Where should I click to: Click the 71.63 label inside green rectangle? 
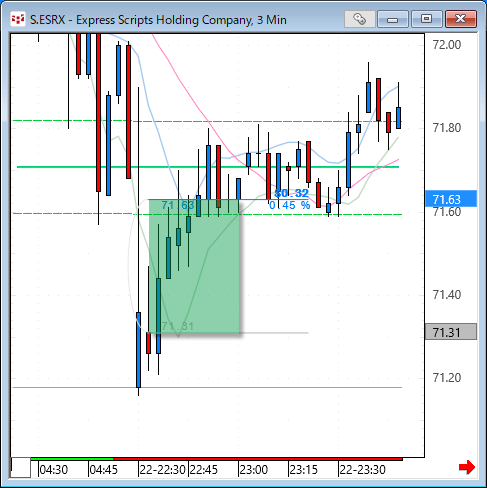pyautogui.click(x=178, y=205)
